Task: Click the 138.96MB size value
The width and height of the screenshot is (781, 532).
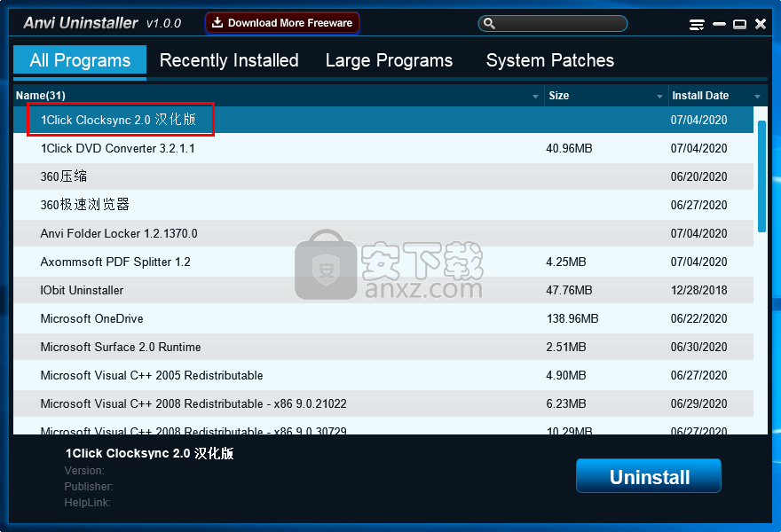Action: coord(572,318)
